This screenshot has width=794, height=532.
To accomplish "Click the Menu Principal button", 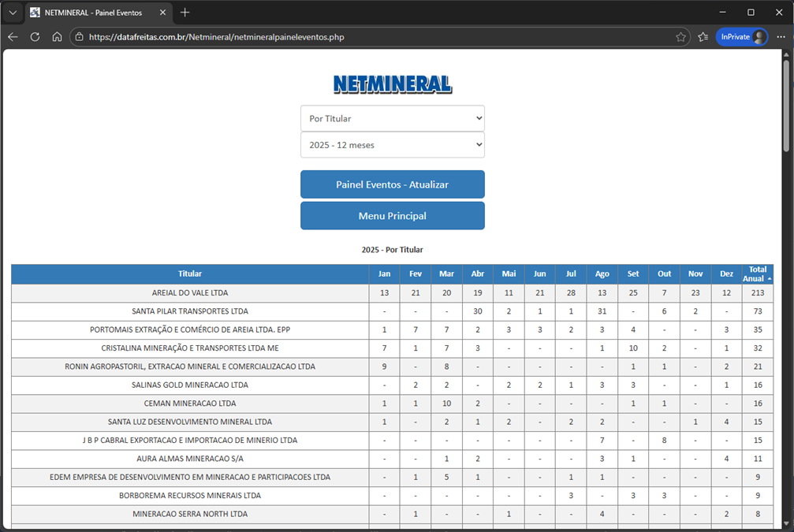I will [392, 215].
